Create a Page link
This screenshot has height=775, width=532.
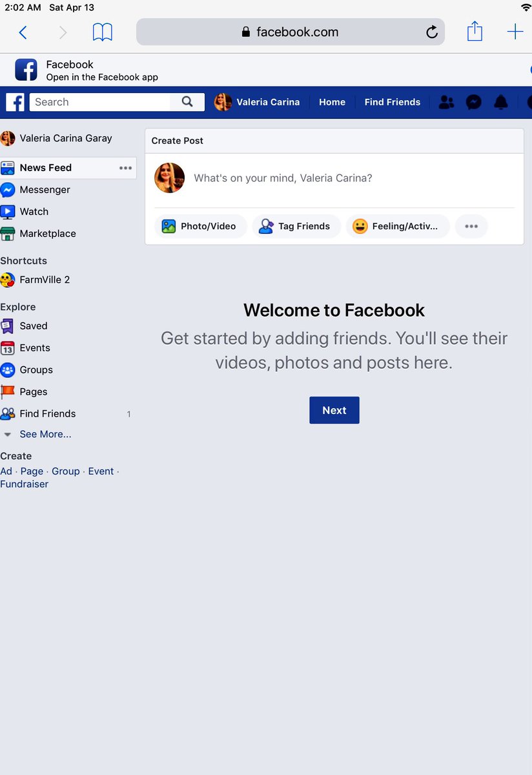[32, 471]
